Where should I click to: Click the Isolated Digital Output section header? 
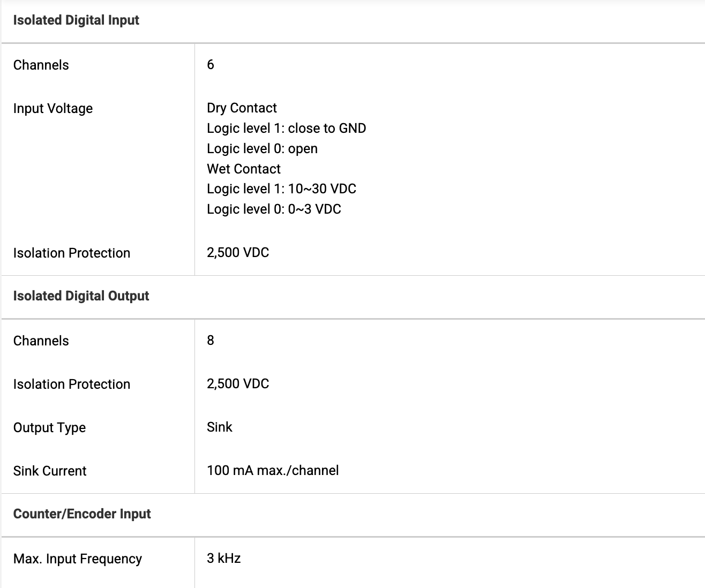[81, 296]
